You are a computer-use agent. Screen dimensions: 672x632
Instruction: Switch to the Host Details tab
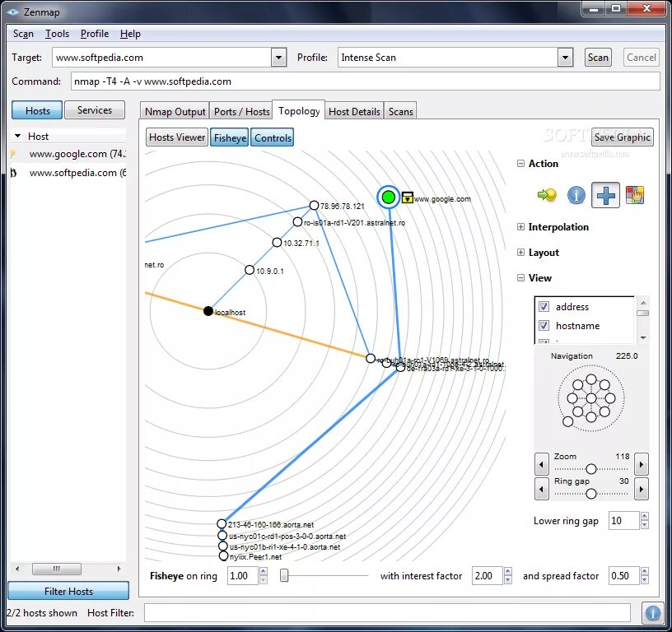pos(354,111)
